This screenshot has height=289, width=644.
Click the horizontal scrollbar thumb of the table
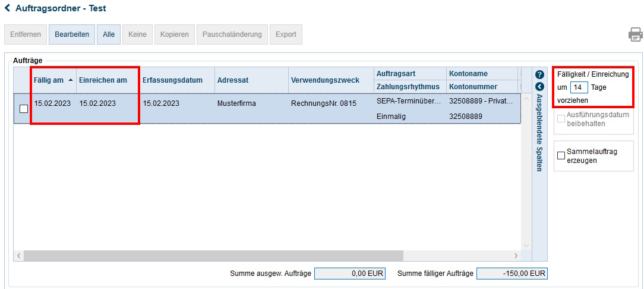click(213, 255)
